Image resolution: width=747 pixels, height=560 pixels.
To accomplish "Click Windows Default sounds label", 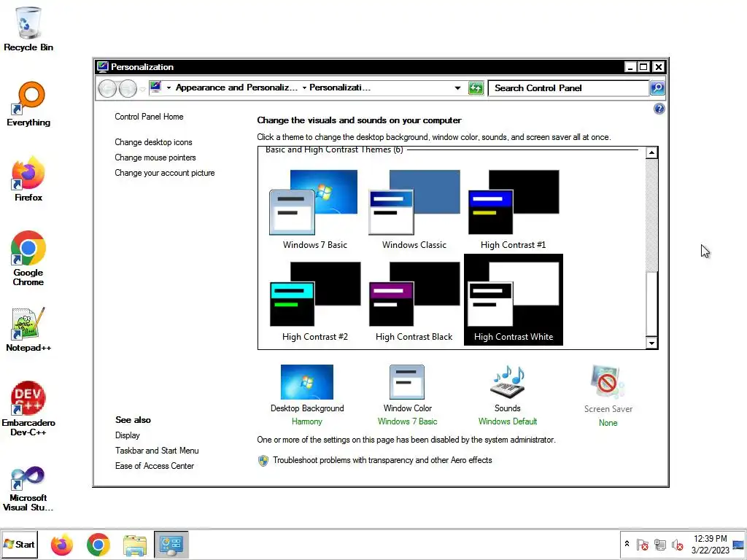I will pyautogui.click(x=508, y=421).
